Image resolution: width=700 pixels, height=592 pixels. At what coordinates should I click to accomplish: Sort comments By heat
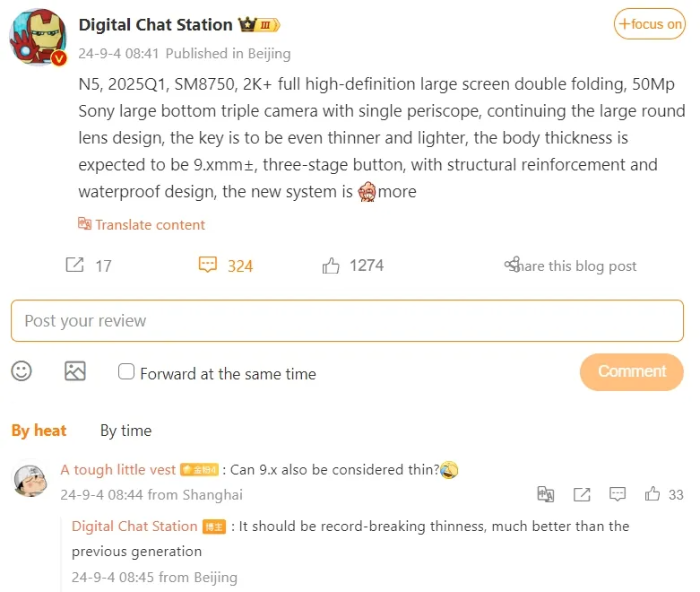click(x=39, y=431)
